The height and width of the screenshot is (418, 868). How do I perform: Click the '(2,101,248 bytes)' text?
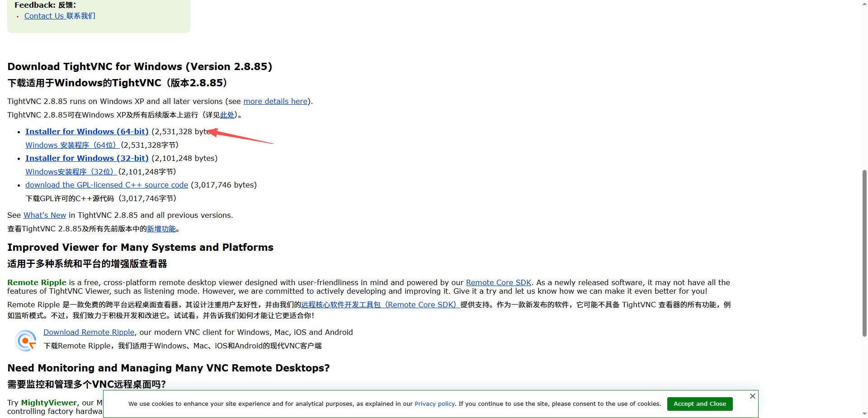[x=184, y=158]
